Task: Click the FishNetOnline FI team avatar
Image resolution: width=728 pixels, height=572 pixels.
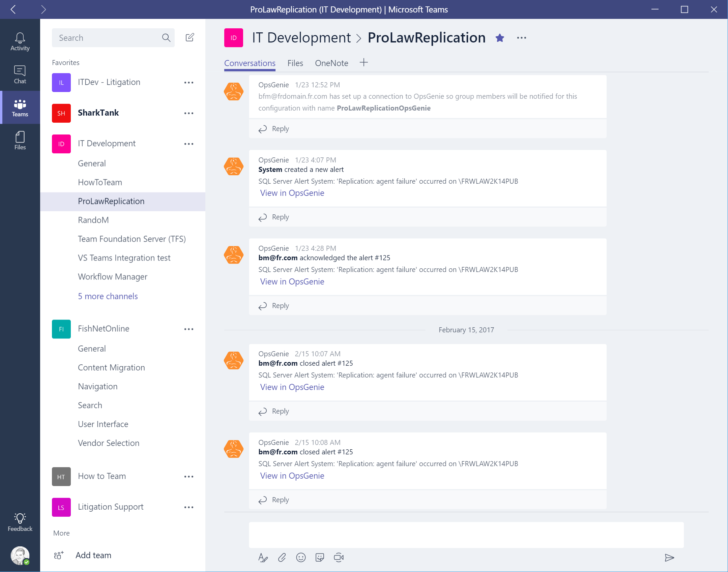Action: pyautogui.click(x=61, y=329)
